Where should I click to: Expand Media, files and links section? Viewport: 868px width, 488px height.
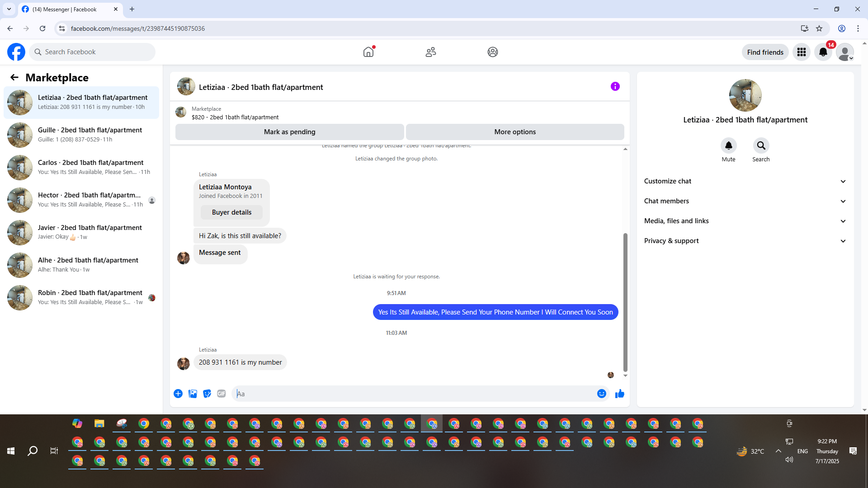(745, 221)
